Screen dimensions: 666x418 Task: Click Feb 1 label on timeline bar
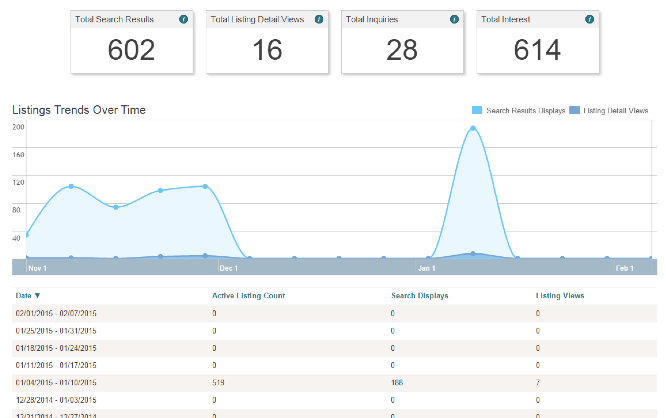click(x=624, y=268)
